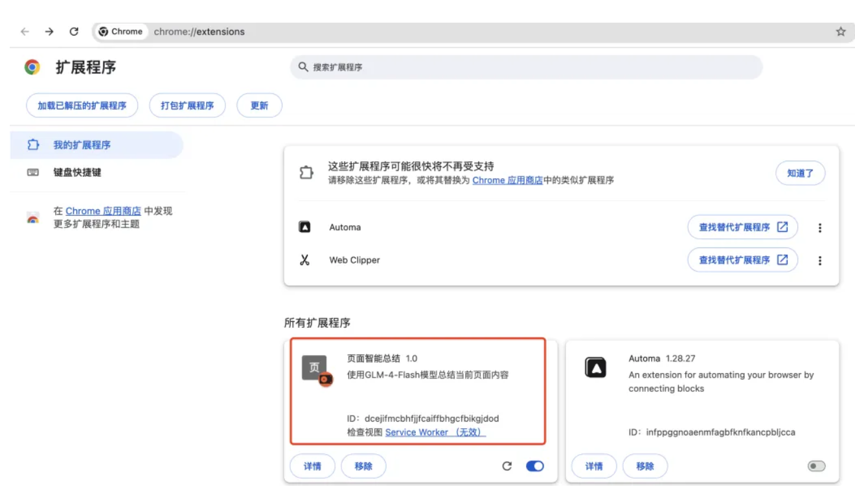Click the Chrome site info chip

coord(120,31)
